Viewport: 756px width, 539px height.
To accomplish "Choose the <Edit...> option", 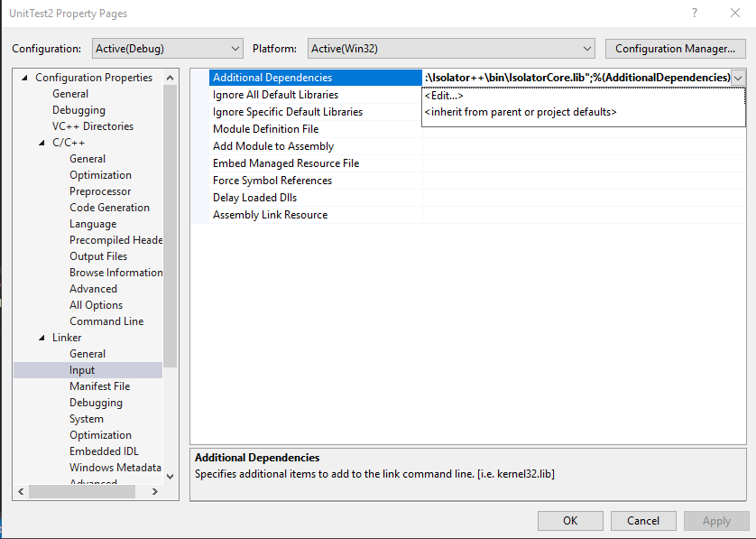I will click(x=444, y=96).
